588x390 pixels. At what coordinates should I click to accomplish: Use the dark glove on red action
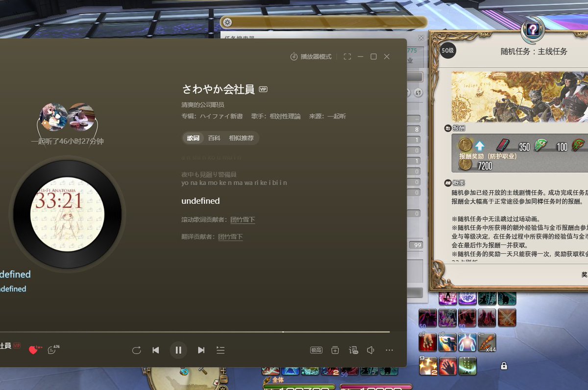(x=447, y=366)
